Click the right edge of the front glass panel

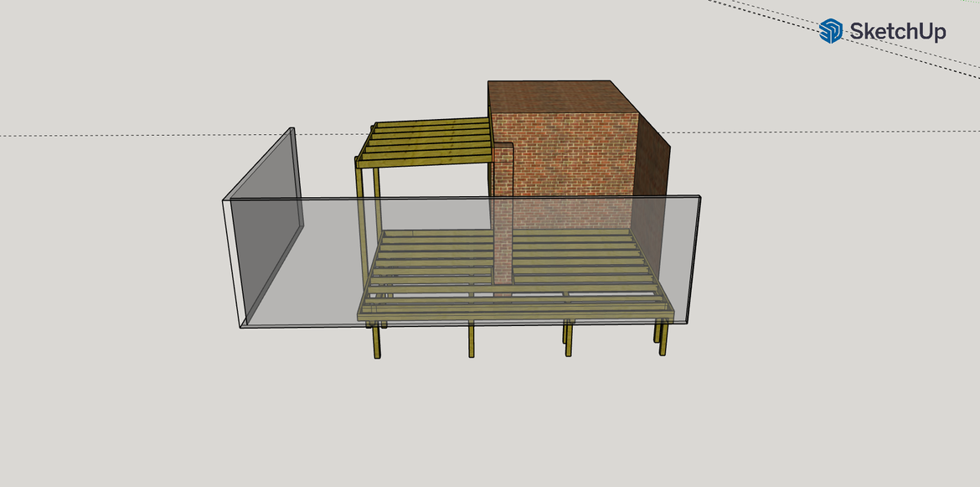(x=696, y=260)
